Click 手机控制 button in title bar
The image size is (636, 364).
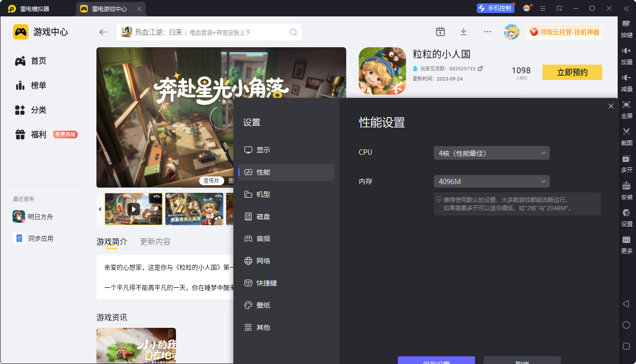[496, 8]
